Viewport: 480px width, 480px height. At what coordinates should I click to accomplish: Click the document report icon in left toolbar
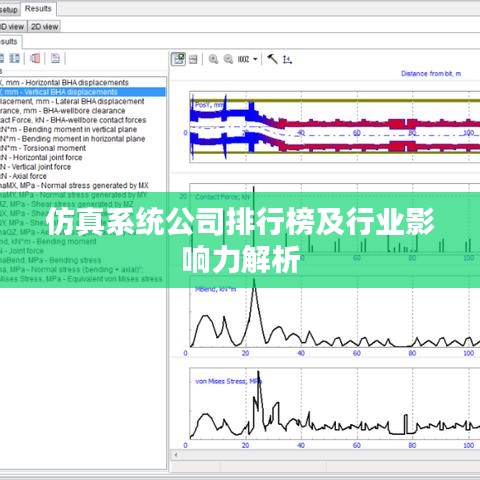[55, 58]
